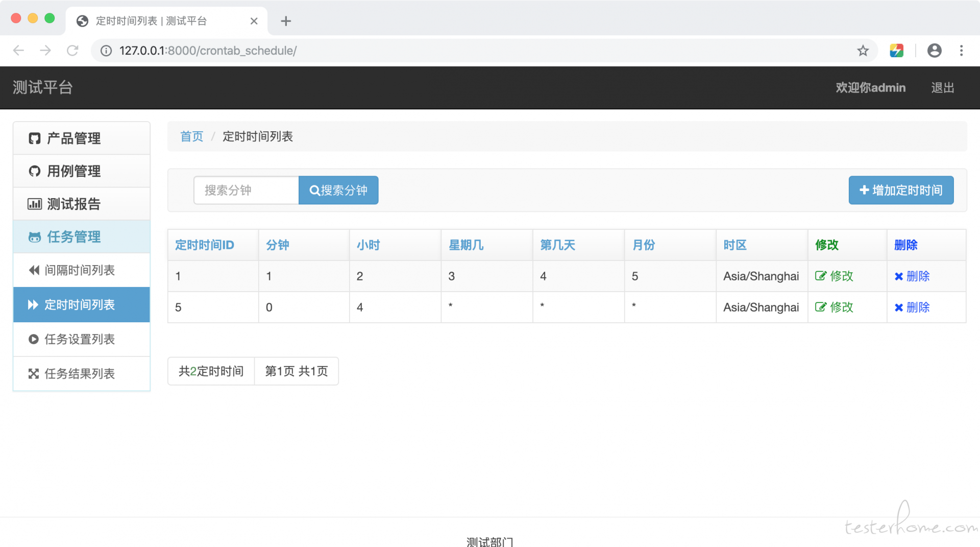Click the site info icon in address bar
Image resolution: width=980 pixels, height=547 pixels.
pyautogui.click(x=106, y=51)
